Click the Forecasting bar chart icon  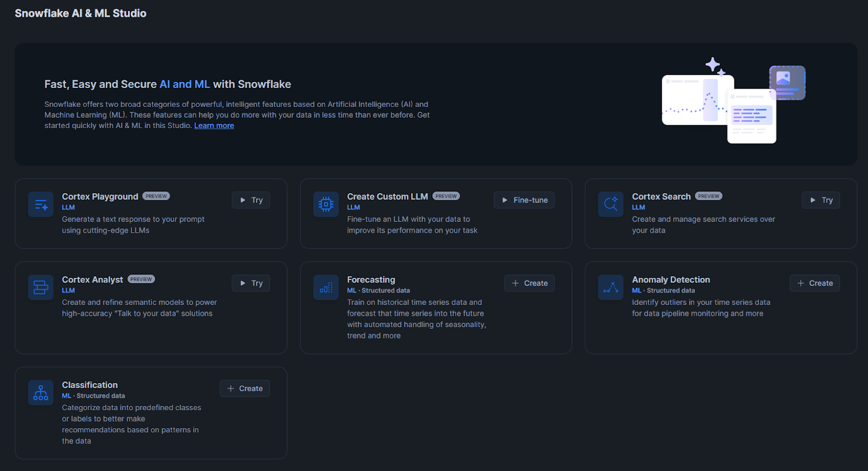pos(326,288)
